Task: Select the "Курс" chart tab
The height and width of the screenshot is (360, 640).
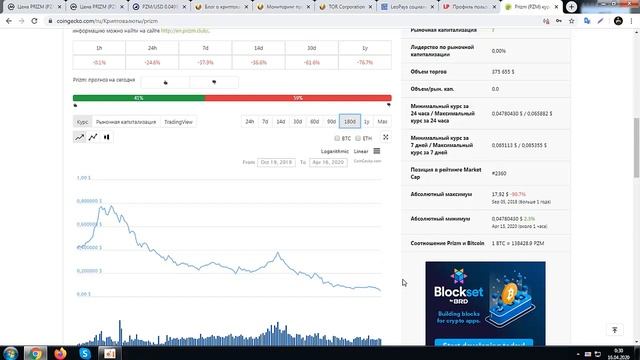Action: coord(82,122)
